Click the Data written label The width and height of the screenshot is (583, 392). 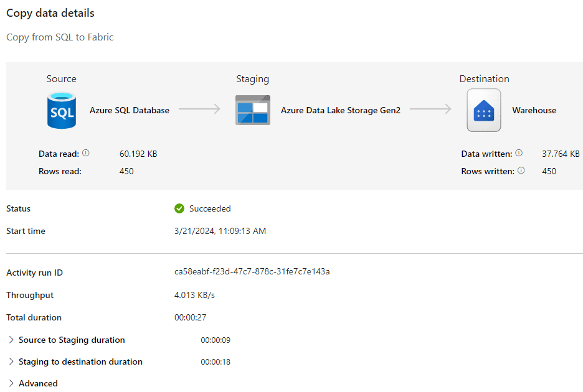[486, 154]
